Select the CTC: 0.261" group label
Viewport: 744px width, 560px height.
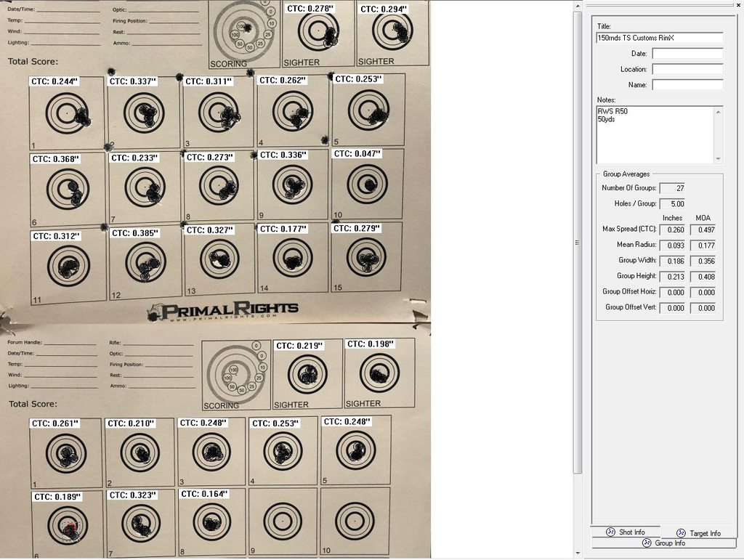(x=55, y=423)
